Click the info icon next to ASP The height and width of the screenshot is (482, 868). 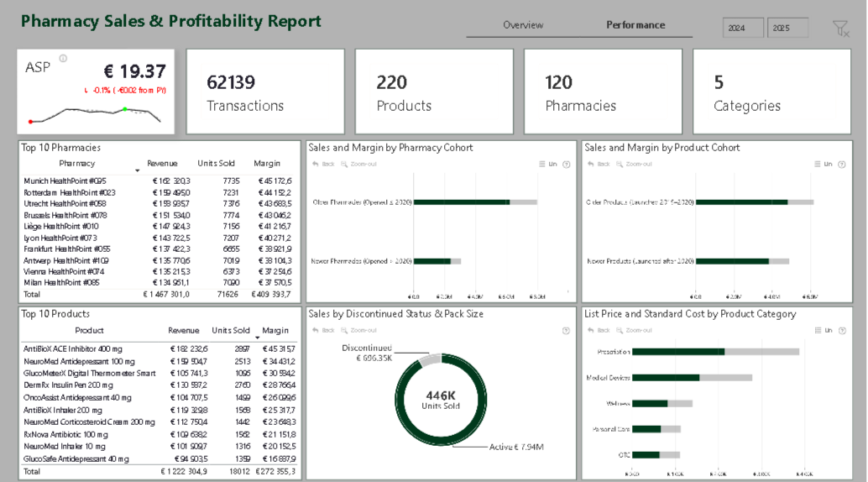point(63,59)
